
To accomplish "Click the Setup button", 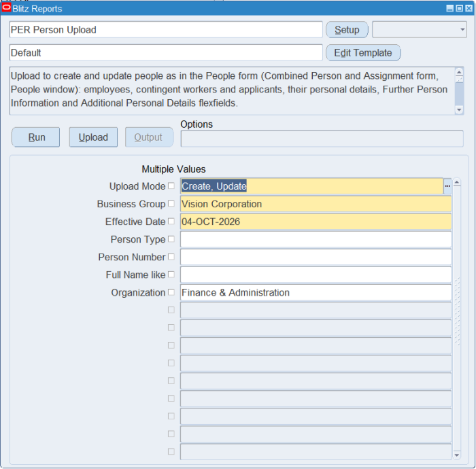I will 347,30.
